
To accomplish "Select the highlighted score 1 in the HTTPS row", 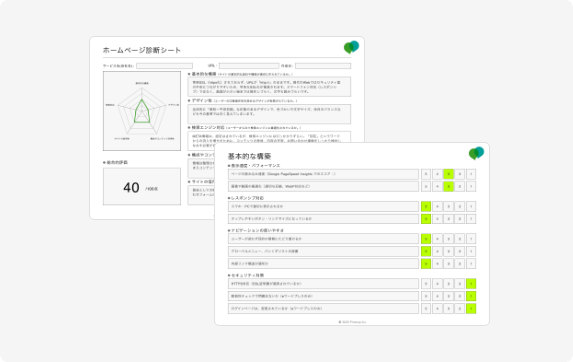I will point(471,283).
